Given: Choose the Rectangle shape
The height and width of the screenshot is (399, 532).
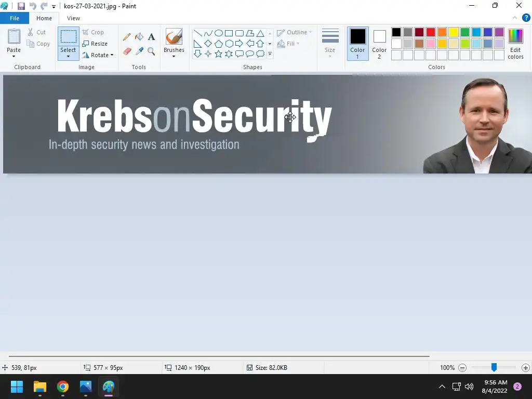Looking at the screenshot, I should click(229, 33).
